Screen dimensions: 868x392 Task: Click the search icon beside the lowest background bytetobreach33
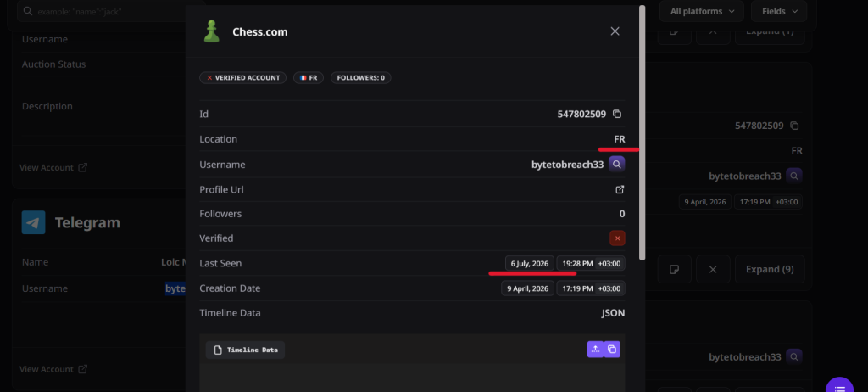tap(794, 356)
